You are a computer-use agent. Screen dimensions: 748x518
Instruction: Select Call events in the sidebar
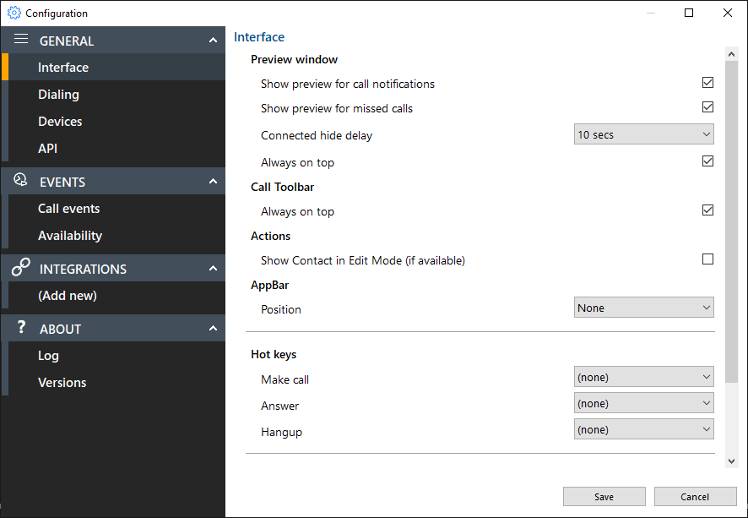(x=69, y=209)
